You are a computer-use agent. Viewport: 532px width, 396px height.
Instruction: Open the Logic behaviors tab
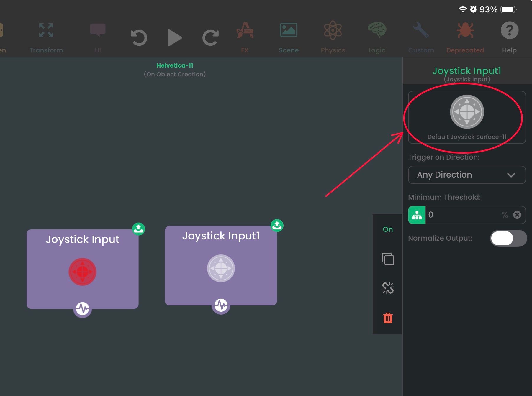(377, 37)
